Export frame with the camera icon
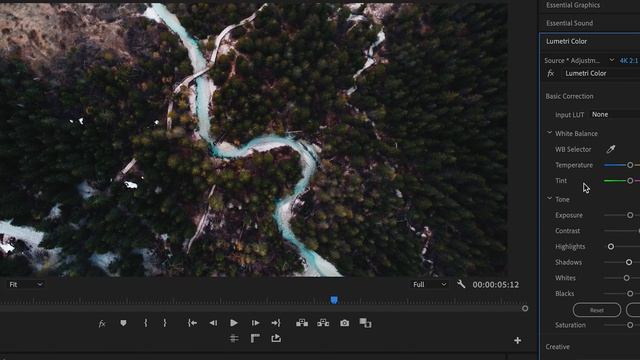The width and height of the screenshot is (640, 360). (344, 323)
